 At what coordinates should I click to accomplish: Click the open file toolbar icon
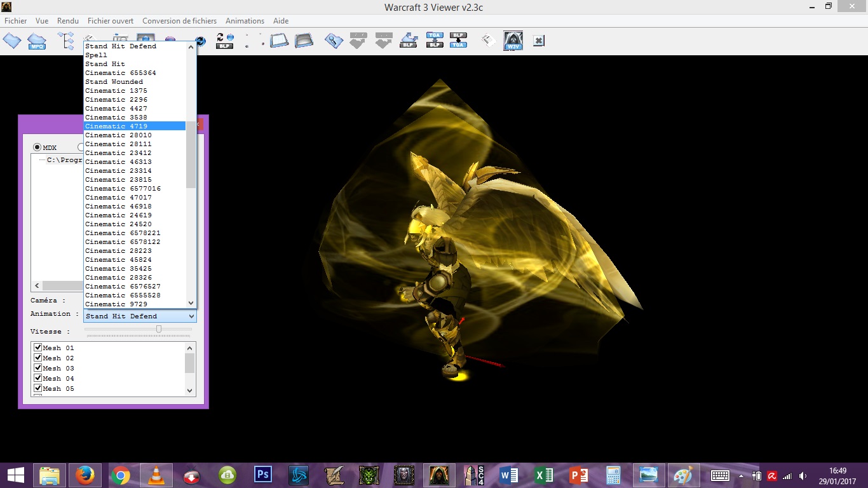pyautogui.click(x=12, y=41)
